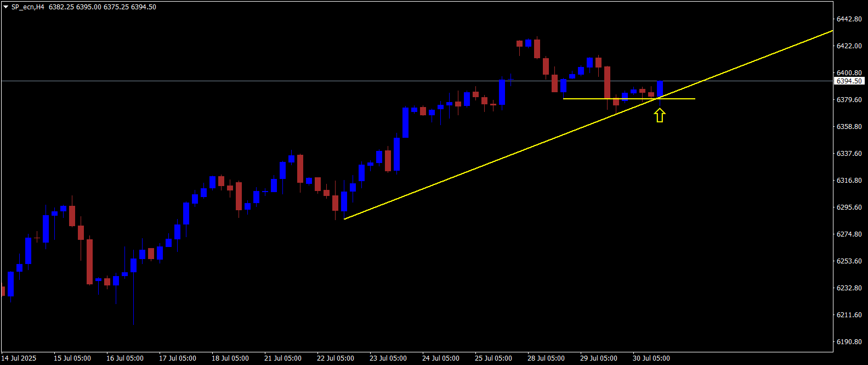Click the close value 6394.50 in the chart header

[x=144, y=7]
